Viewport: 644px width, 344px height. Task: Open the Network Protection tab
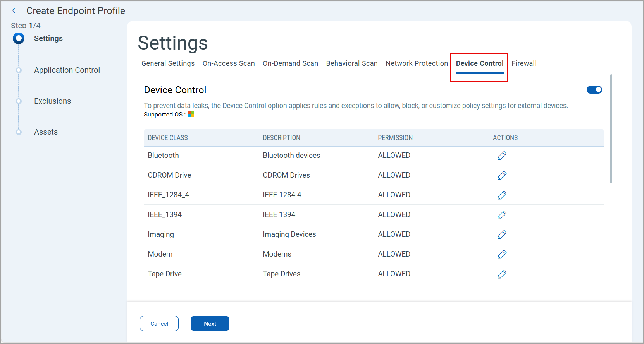point(417,63)
